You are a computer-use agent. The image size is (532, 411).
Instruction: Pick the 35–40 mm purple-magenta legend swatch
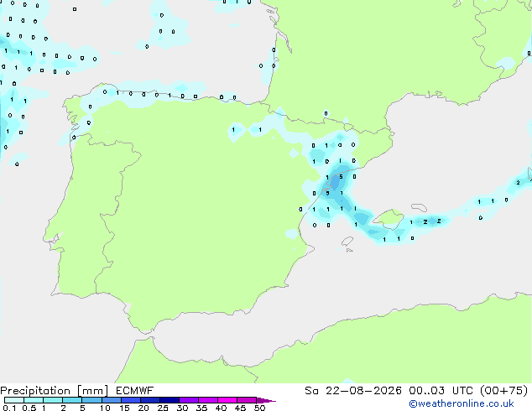pyautogui.click(x=208, y=400)
